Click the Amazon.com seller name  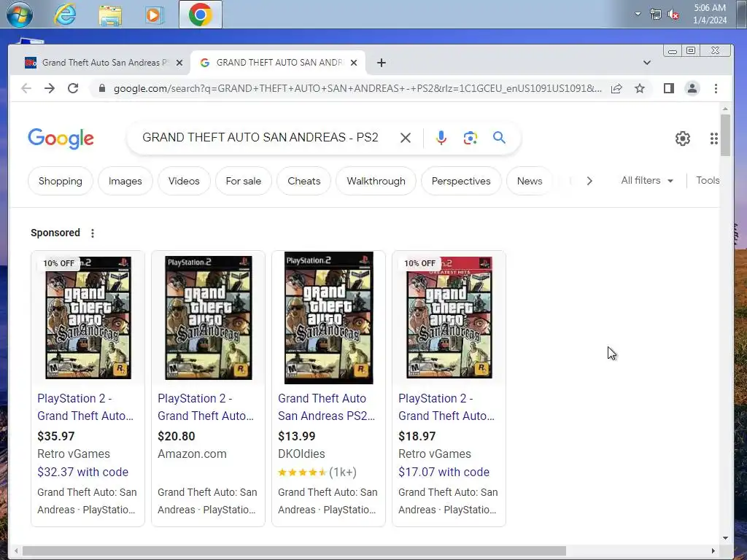[x=192, y=454]
